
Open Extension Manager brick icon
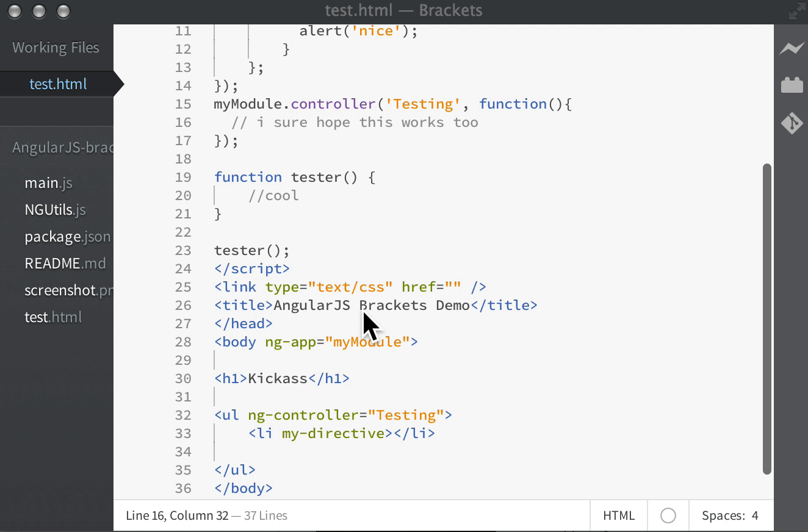[792, 85]
